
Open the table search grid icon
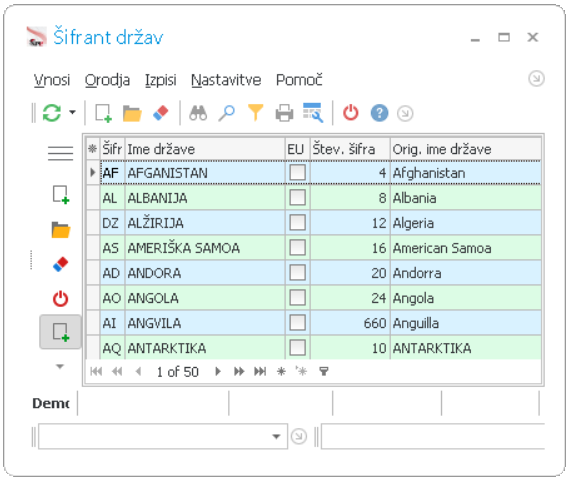(313, 113)
